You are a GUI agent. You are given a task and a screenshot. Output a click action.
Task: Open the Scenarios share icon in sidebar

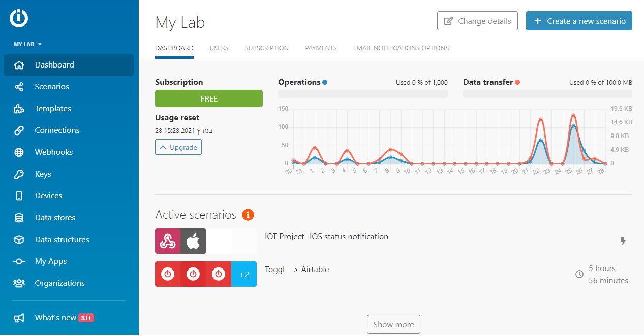click(19, 87)
